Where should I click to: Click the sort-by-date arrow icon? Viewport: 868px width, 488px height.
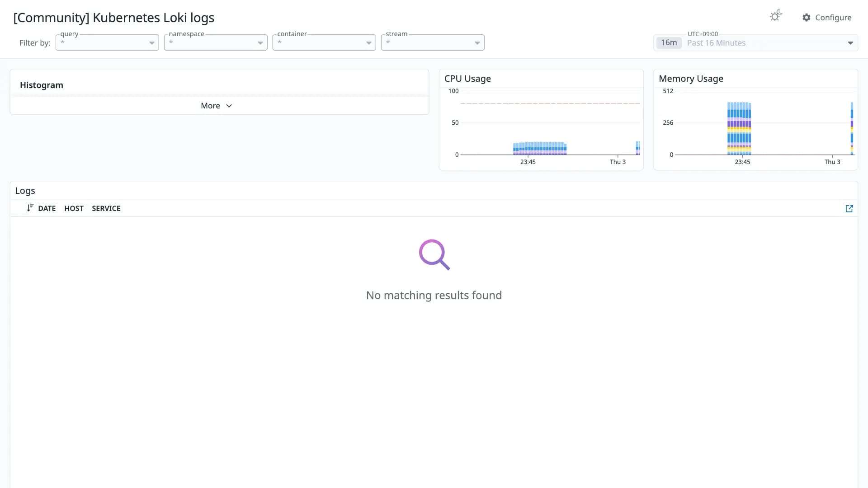pos(30,208)
